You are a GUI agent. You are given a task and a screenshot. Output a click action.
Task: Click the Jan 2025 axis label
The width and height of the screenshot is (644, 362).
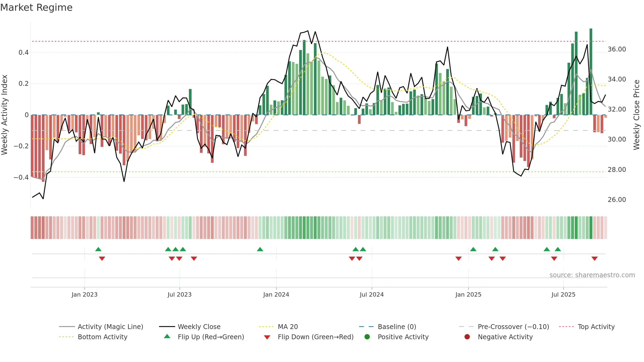tap(468, 295)
